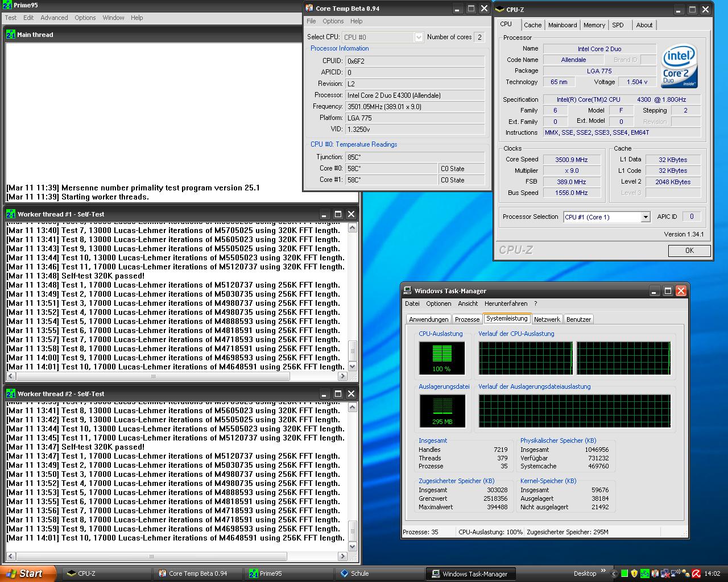728x582 pixels.
Task: Click the yellow security shield tray icon
Action: click(634, 573)
